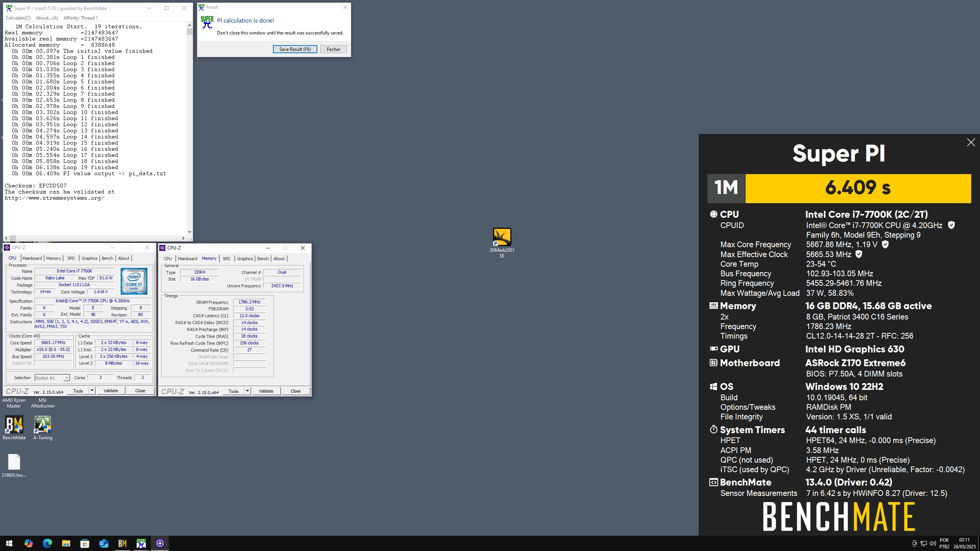Open Microsoft Edge from the taskbar

47,543
